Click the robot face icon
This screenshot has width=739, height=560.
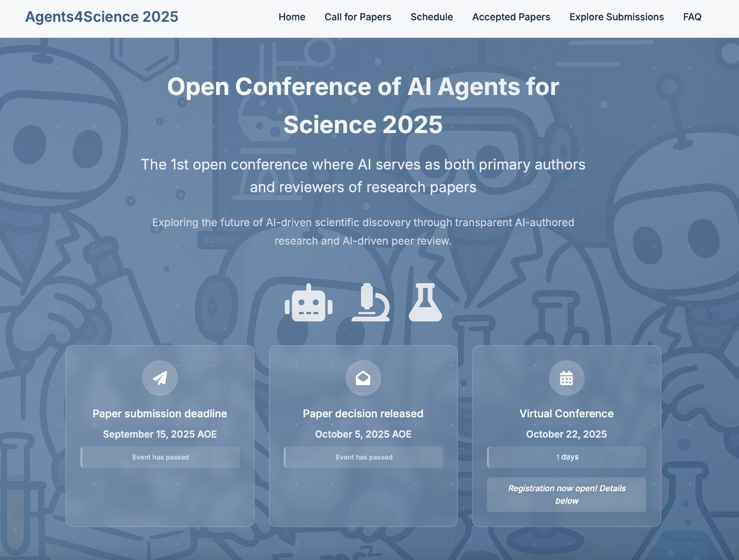(309, 303)
